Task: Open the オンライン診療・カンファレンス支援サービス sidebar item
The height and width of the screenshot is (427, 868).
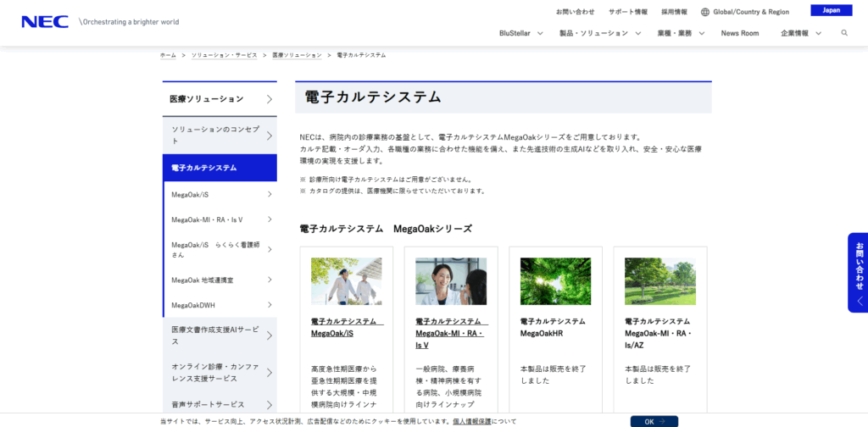Action: tap(220, 372)
